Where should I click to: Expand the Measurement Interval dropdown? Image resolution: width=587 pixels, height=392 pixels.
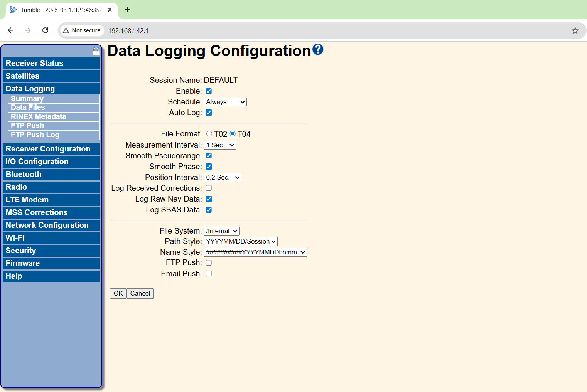(219, 145)
